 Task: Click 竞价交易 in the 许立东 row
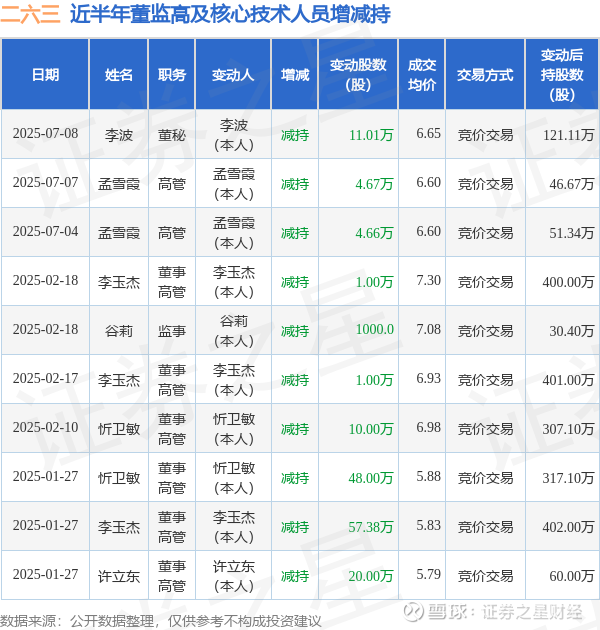485,576
